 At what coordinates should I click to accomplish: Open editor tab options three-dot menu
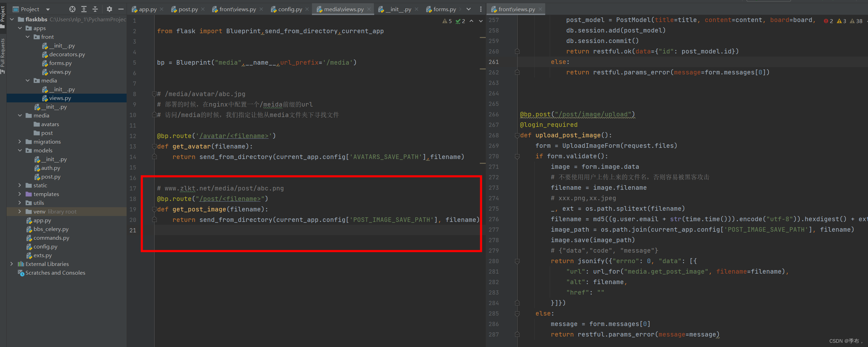pos(481,9)
